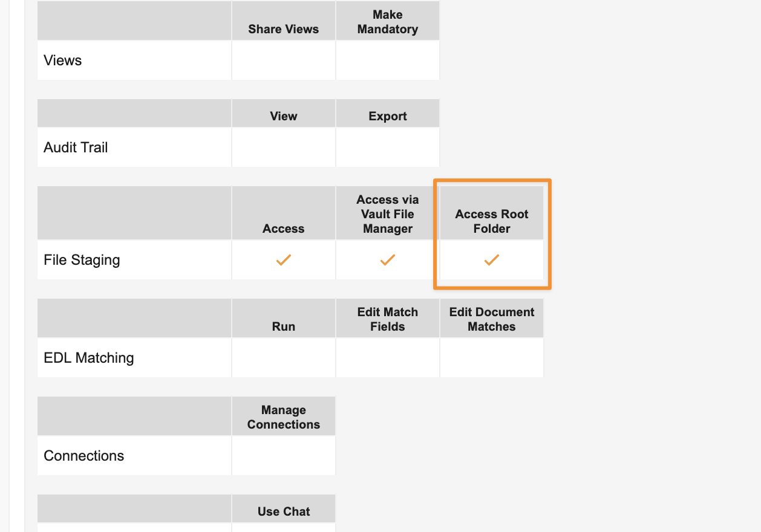The height and width of the screenshot is (532, 761).
Task: Enable Make Mandatory for Views row
Action: tap(387, 60)
